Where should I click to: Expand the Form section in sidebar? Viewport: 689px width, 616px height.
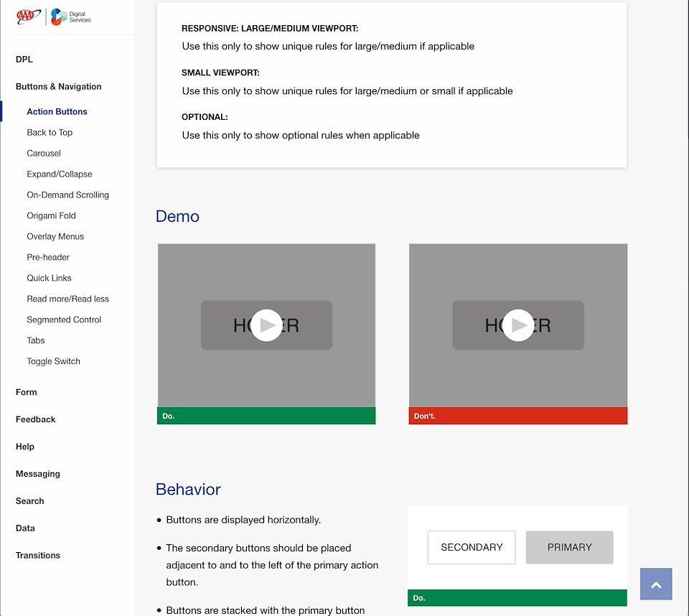pos(27,392)
